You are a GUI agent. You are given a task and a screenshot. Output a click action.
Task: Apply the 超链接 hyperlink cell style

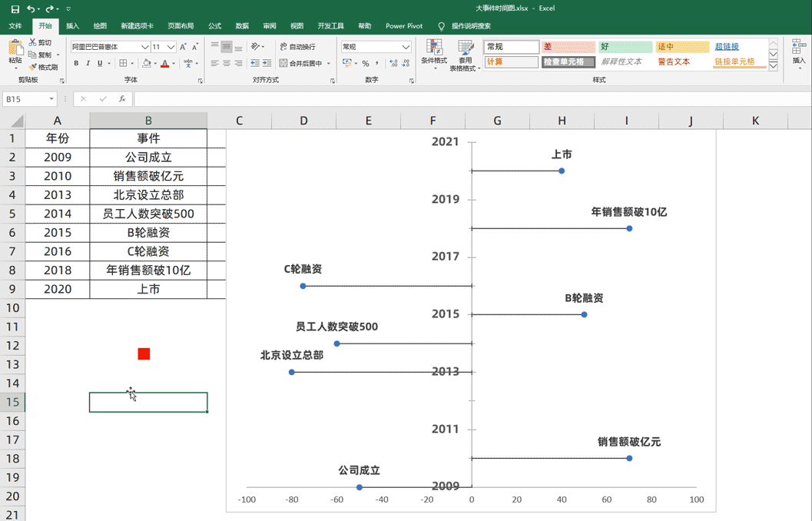727,47
